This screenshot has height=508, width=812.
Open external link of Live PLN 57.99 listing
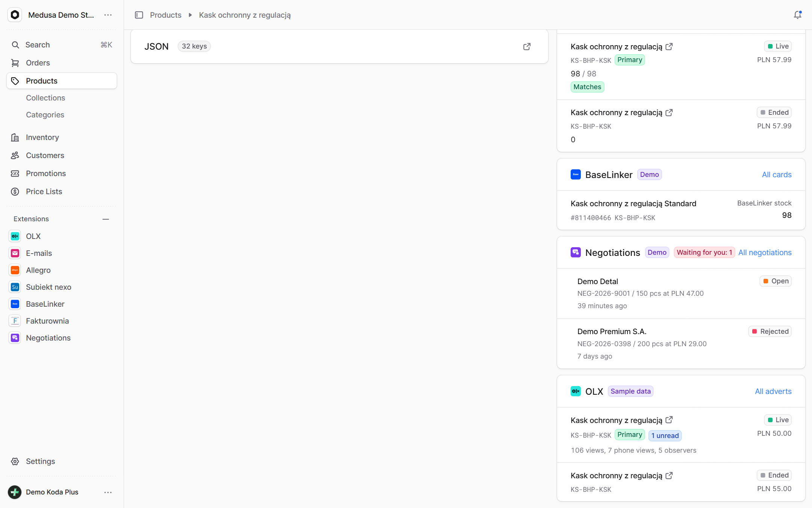(x=669, y=47)
